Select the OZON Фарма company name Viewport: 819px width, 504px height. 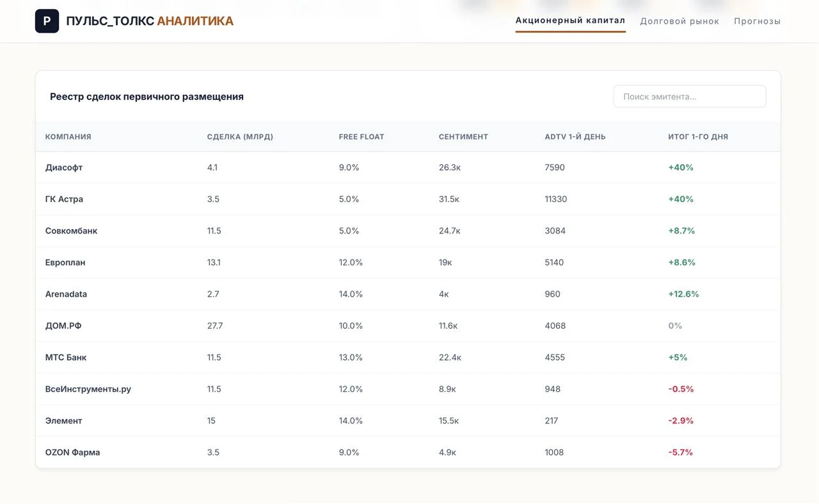click(x=72, y=452)
